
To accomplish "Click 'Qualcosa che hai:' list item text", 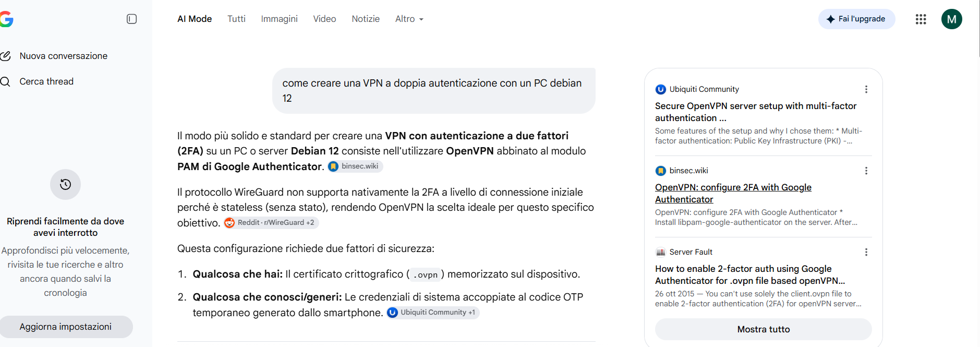I will (x=237, y=274).
